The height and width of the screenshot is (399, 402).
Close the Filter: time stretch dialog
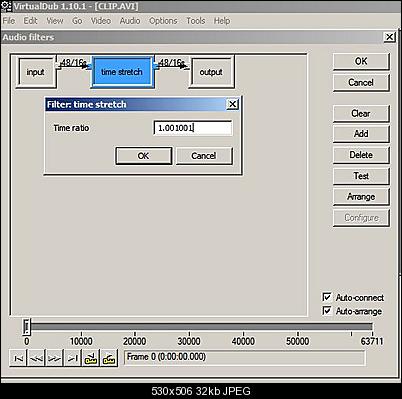coord(232,104)
